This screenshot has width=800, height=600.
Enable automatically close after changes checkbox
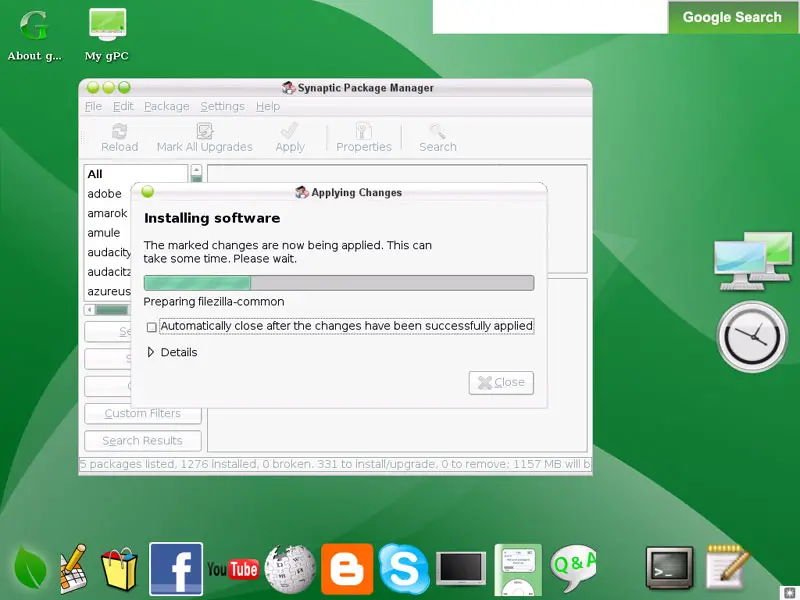click(152, 327)
